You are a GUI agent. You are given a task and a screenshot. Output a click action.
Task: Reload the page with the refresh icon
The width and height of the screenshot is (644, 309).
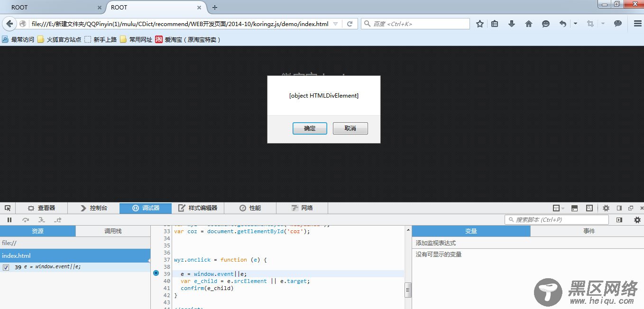pyautogui.click(x=350, y=24)
